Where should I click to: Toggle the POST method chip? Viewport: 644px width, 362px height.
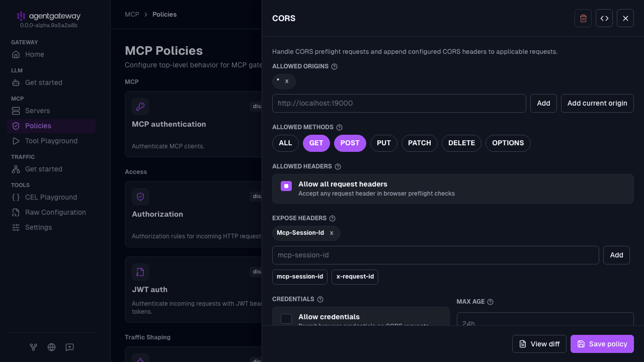[x=350, y=143]
